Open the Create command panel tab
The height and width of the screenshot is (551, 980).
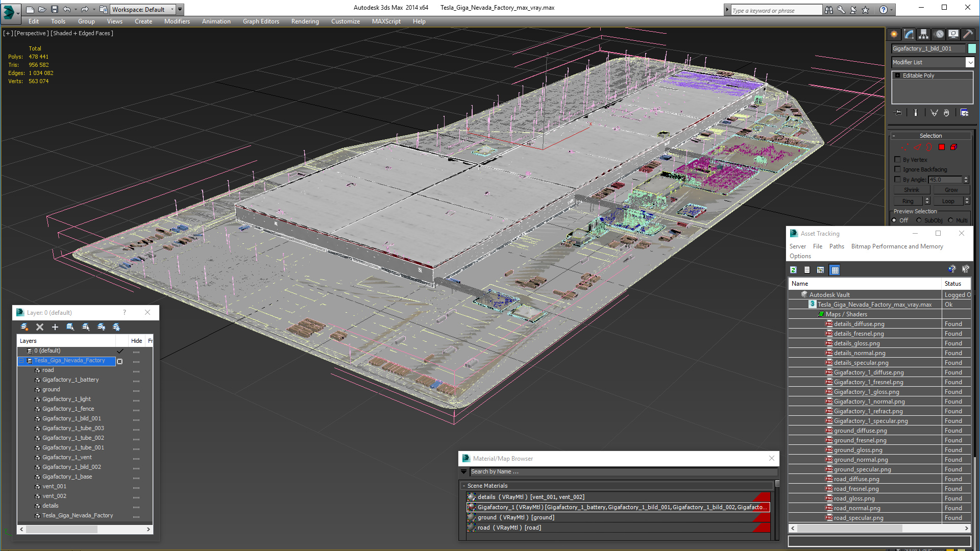pos(894,34)
